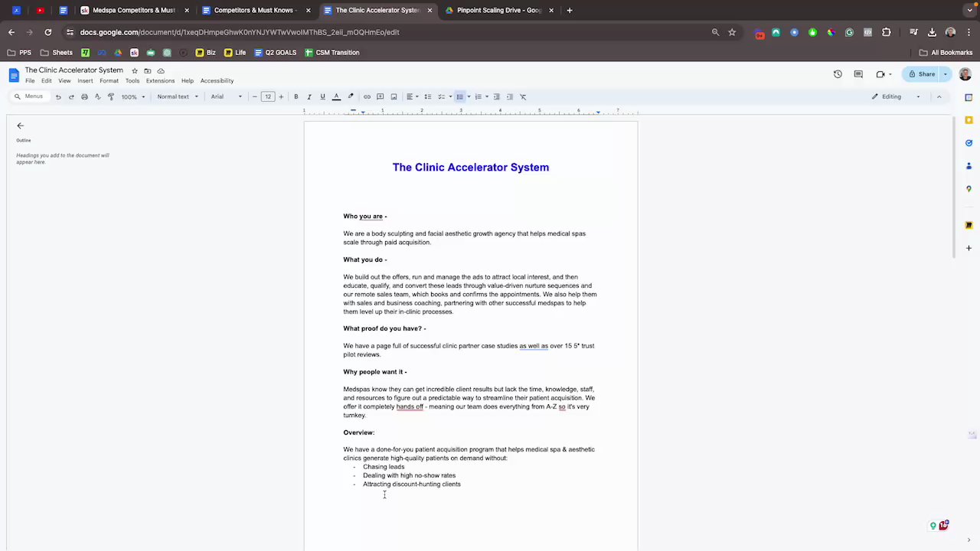
Task: Decrease the font size
Action: click(x=254, y=96)
